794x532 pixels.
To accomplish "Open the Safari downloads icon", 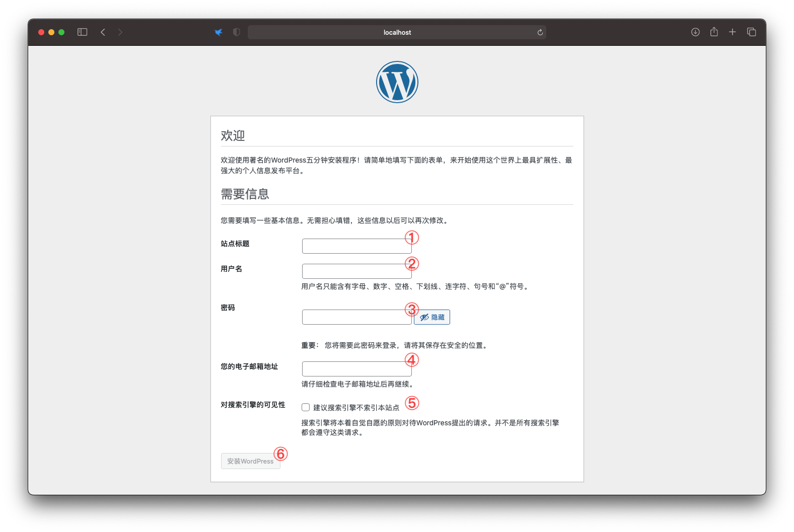I will tap(695, 32).
